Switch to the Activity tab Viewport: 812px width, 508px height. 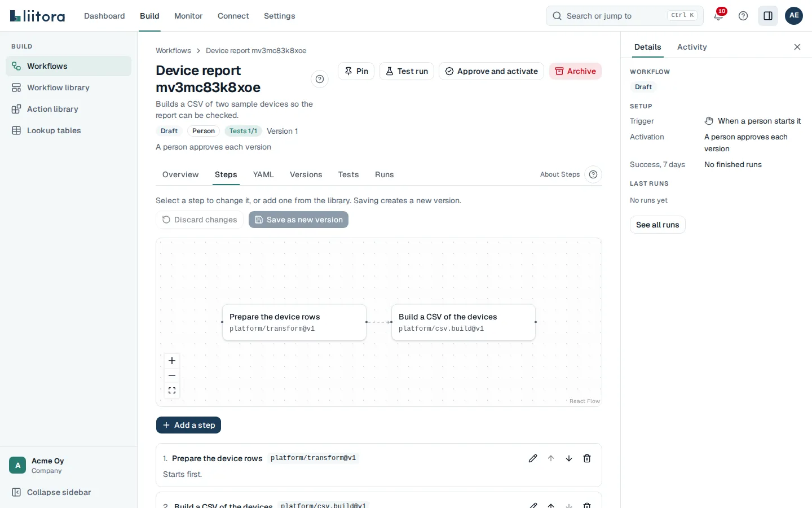[x=692, y=47]
